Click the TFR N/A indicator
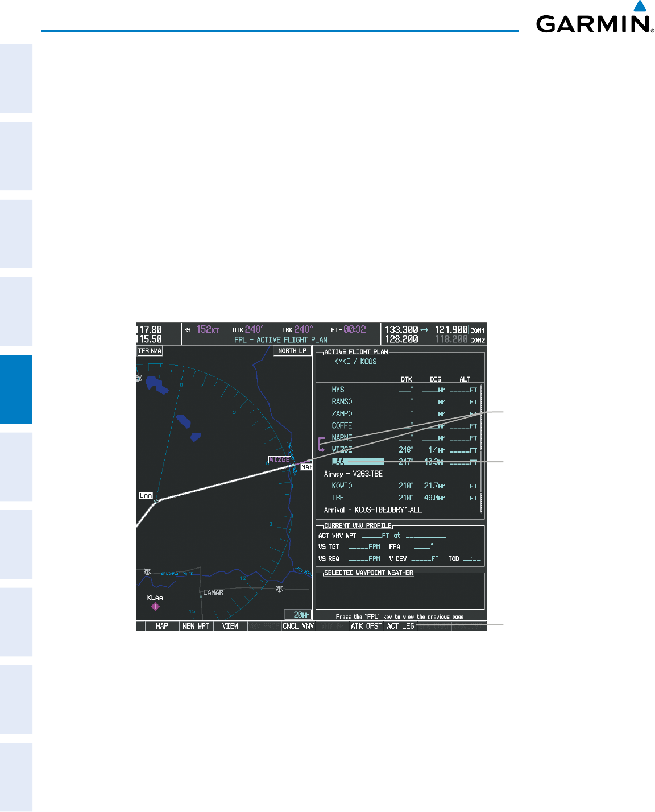The width and height of the screenshot is (655, 812). click(150, 351)
